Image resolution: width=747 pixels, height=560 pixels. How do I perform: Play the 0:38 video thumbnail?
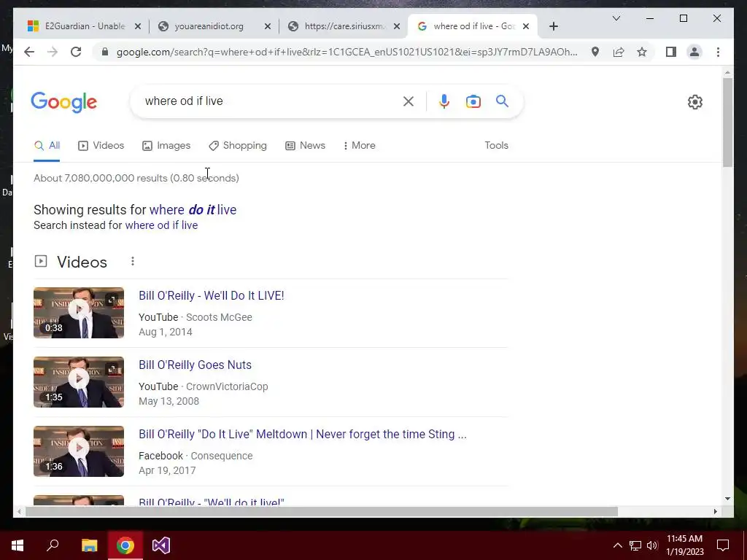coord(79,313)
